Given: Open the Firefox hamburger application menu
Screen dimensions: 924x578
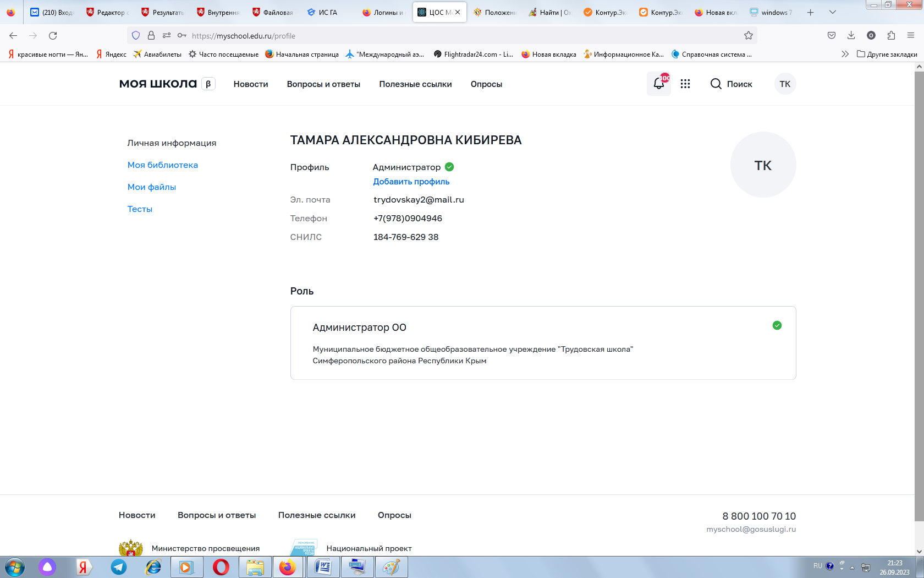Looking at the screenshot, I should (x=911, y=36).
